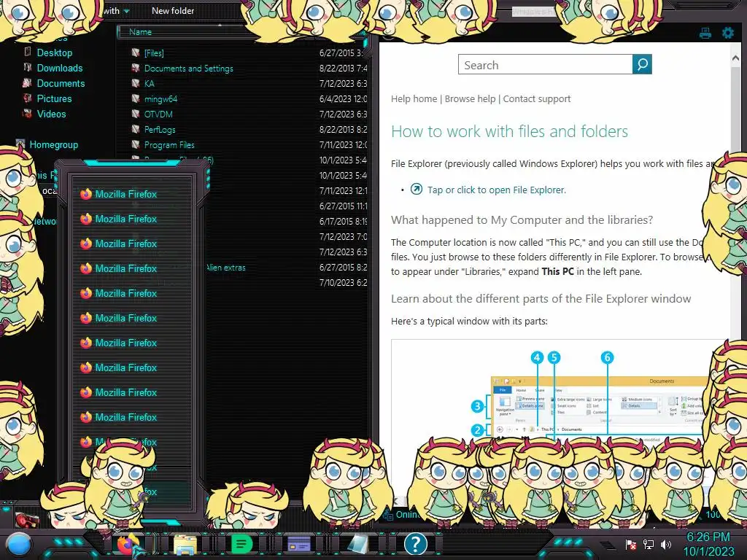Select Videos in navigation pane
The image size is (747, 560).
click(52, 114)
